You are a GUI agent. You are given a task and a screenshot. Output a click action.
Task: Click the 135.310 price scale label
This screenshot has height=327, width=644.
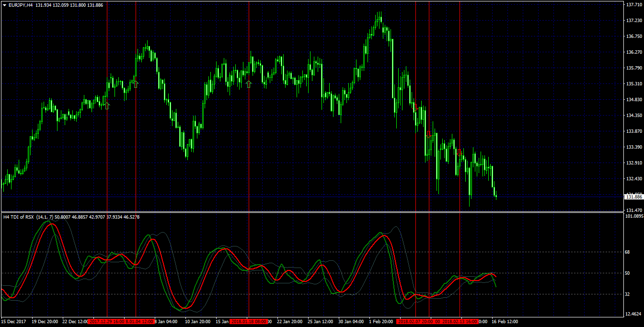coord(633,83)
